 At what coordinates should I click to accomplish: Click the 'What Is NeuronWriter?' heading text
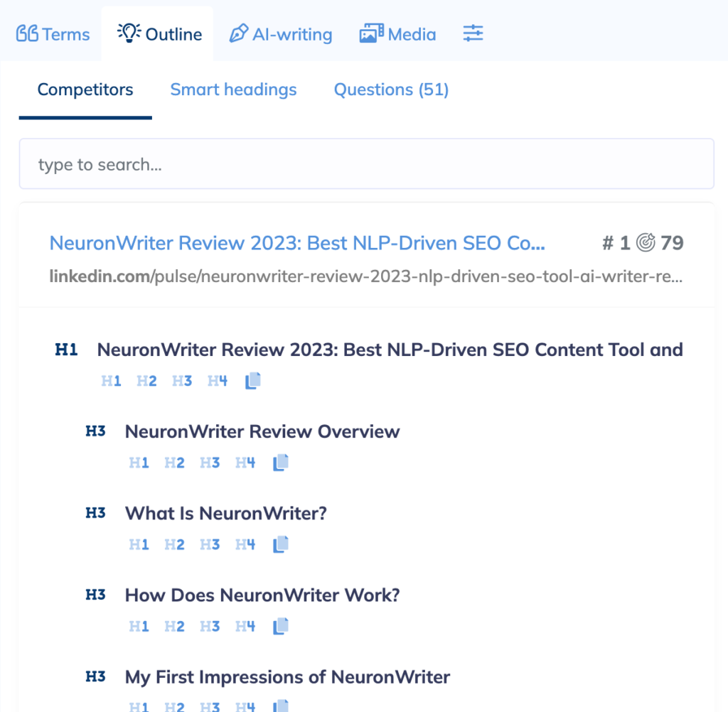(x=226, y=513)
